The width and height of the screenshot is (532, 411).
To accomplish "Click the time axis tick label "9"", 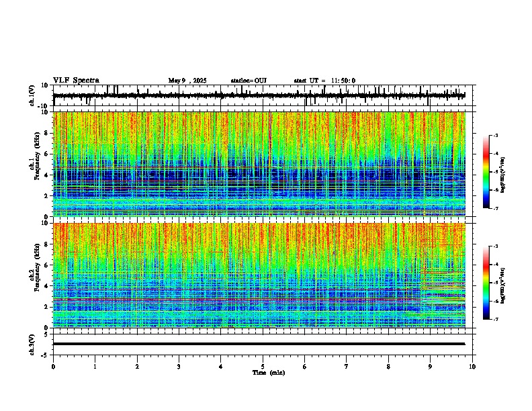I will pos(430,367).
